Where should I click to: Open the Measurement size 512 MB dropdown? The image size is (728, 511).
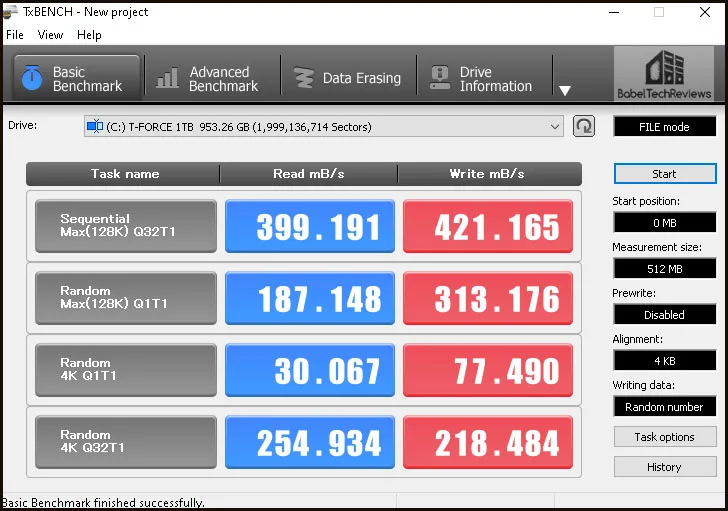(x=665, y=269)
